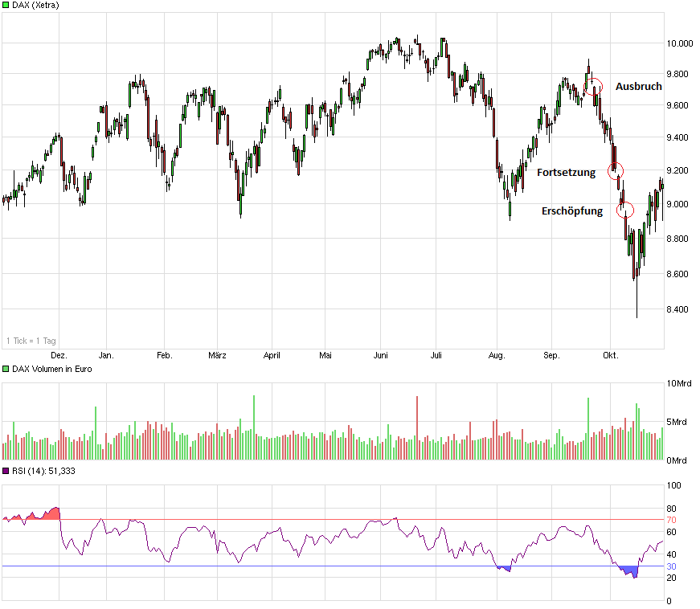Viewport: 700px width, 609px height.
Task: Click the 'Ausbruch' annotation text
Action: pos(638,87)
